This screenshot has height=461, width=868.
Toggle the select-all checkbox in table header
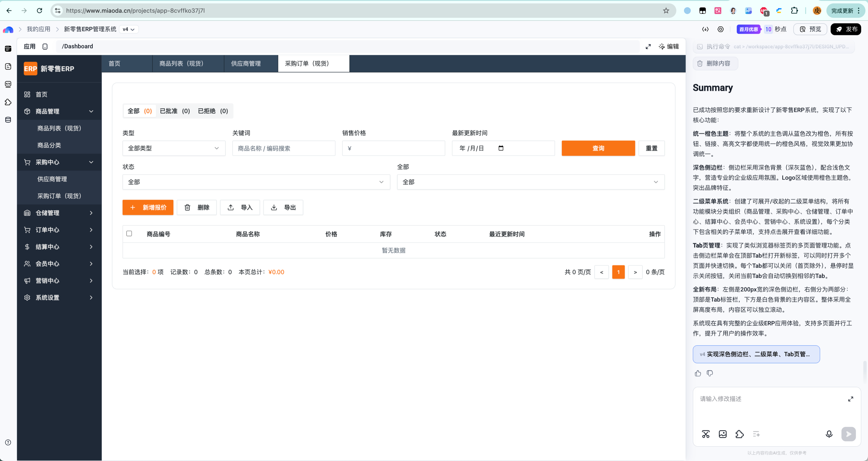click(x=129, y=233)
